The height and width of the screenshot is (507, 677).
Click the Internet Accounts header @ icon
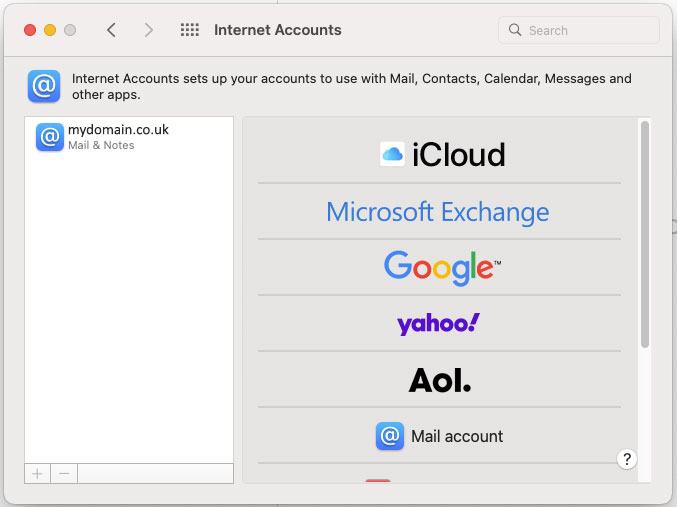(x=44, y=86)
